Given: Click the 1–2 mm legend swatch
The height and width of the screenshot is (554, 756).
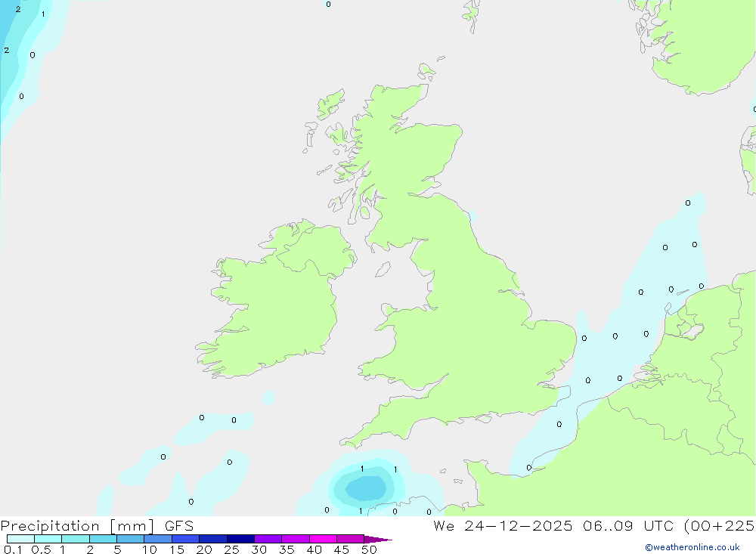Looking at the screenshot, I should pos(75,539).
